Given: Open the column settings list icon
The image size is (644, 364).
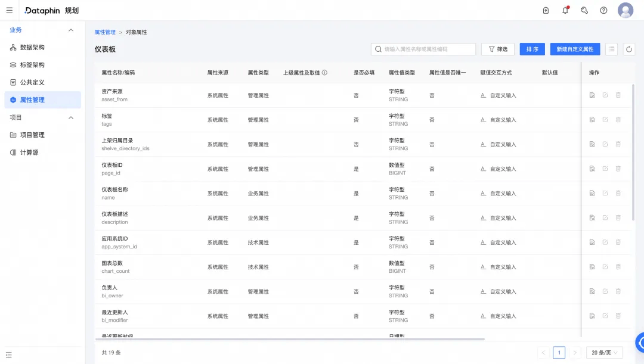Looking at the screenshot, I should point(612,49).
